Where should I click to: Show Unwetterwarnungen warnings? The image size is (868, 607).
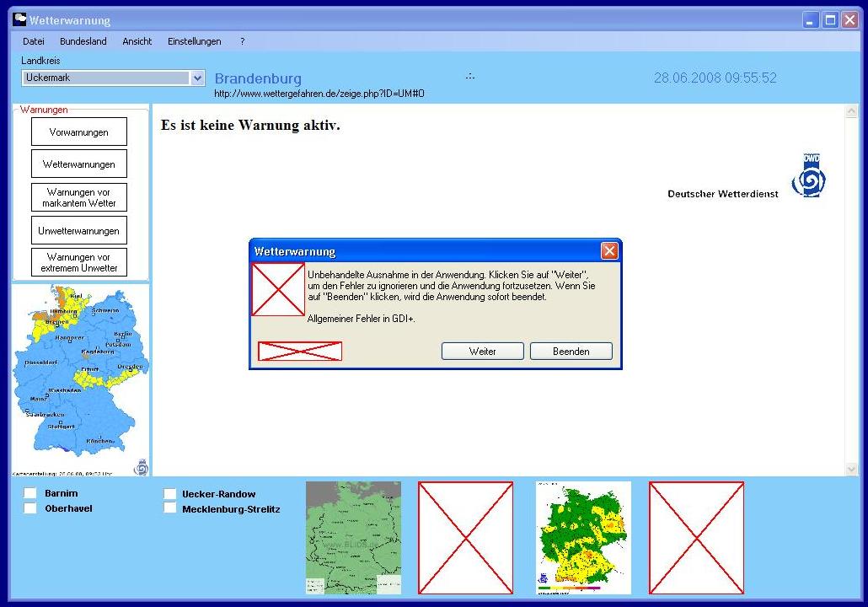click(79, 230)
